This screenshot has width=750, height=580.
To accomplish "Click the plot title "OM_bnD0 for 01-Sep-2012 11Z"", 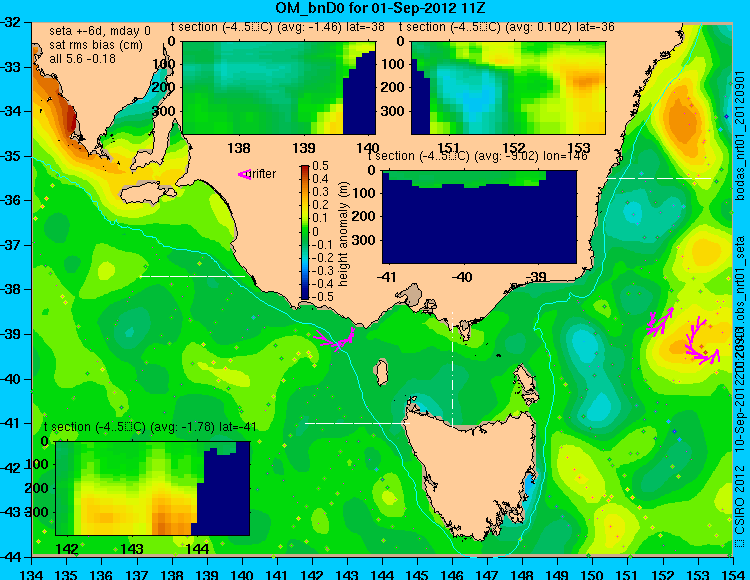I will (x=381, y=8).
